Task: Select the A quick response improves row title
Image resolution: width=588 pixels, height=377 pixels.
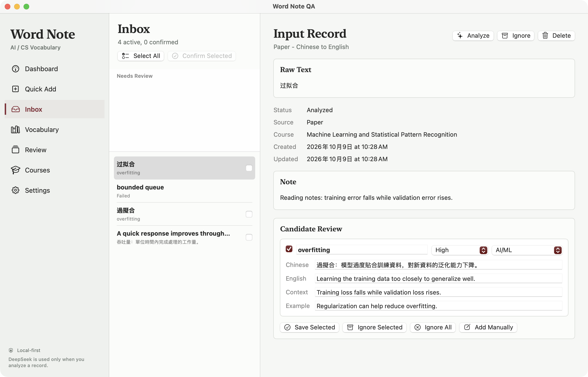Action: (173, 234)
